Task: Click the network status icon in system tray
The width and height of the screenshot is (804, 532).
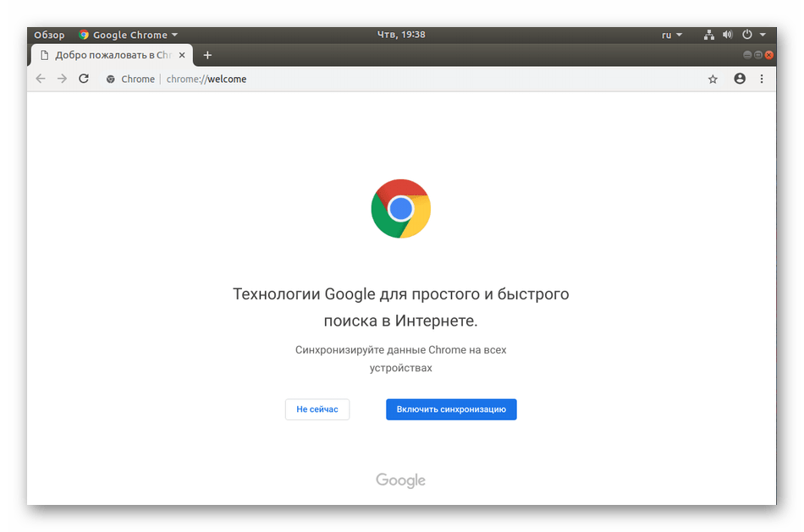Action: click(x=708, y=35)
